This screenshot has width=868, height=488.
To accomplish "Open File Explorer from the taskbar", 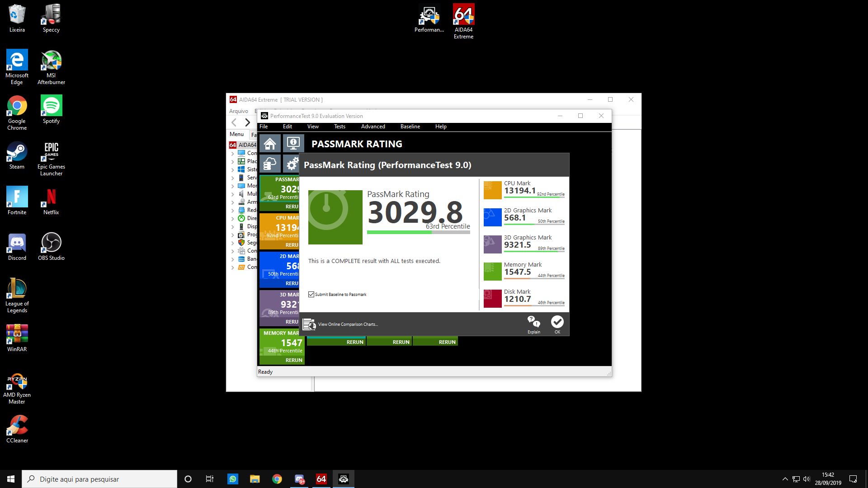I will pyautogui.click(x=255, y=479).
